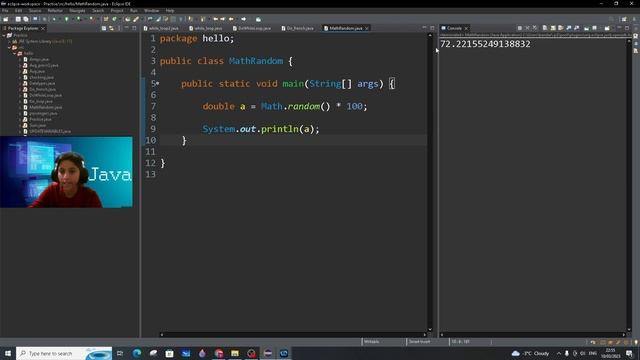Collapse the main method fold marker
Screen dimensions: 640x360
(158, 83)
